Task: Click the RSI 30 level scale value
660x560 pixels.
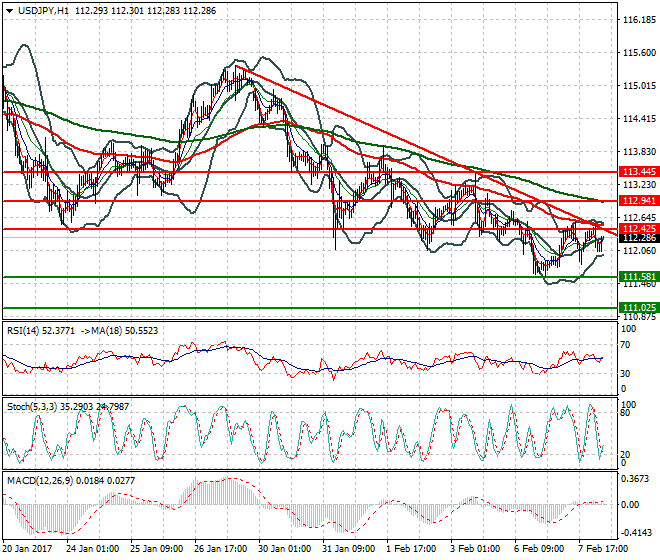Action: tap(625, 374)
